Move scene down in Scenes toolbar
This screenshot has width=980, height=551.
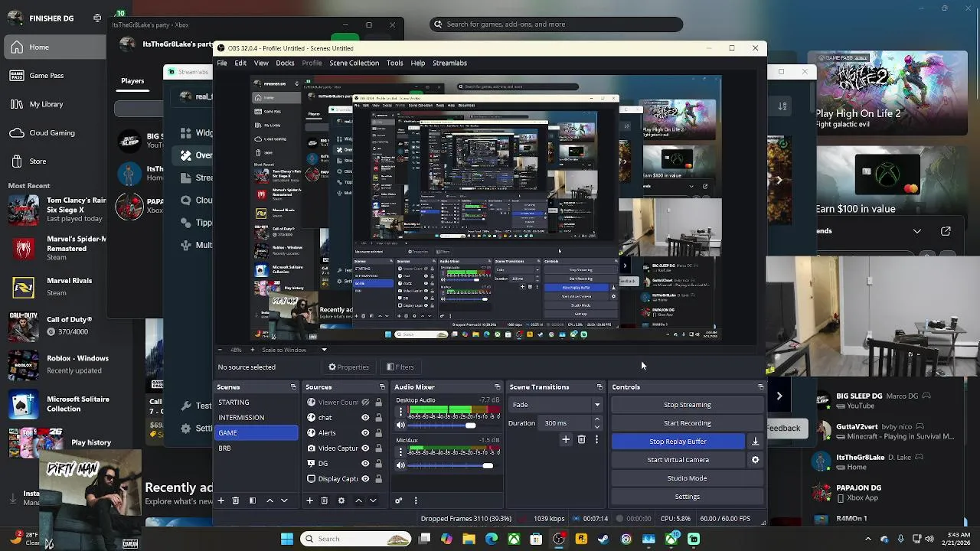pos(284,500)
